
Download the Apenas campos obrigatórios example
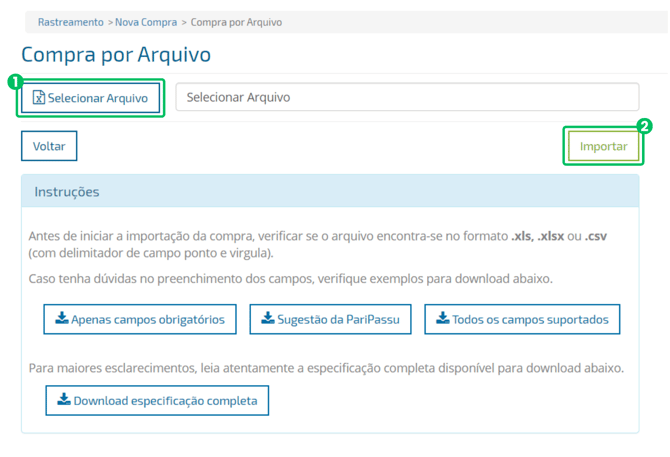pyautogui.click(x=148, y=319)
